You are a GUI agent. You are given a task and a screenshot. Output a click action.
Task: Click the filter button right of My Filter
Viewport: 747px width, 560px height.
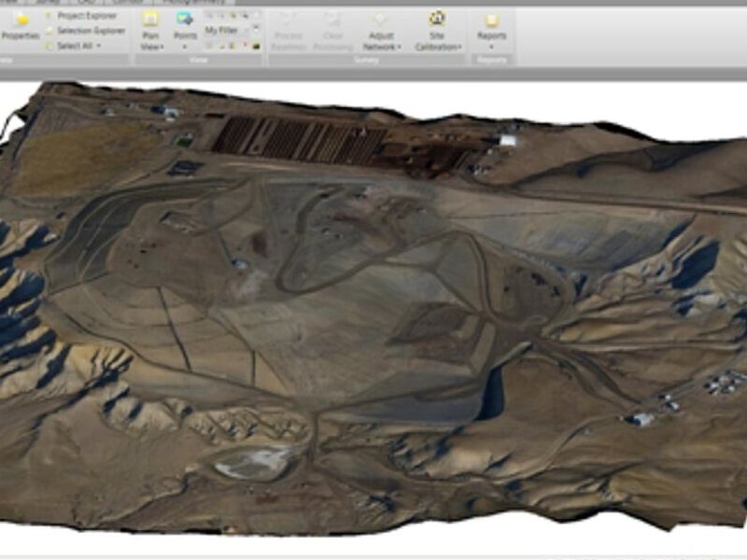pos(254,31)
